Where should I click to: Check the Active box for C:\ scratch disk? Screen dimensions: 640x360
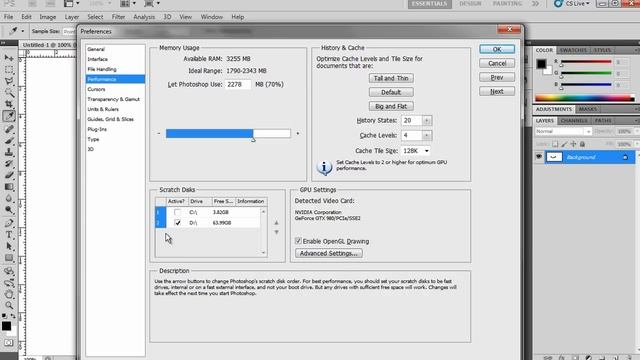pyautogui.click(x=177, y=212)
